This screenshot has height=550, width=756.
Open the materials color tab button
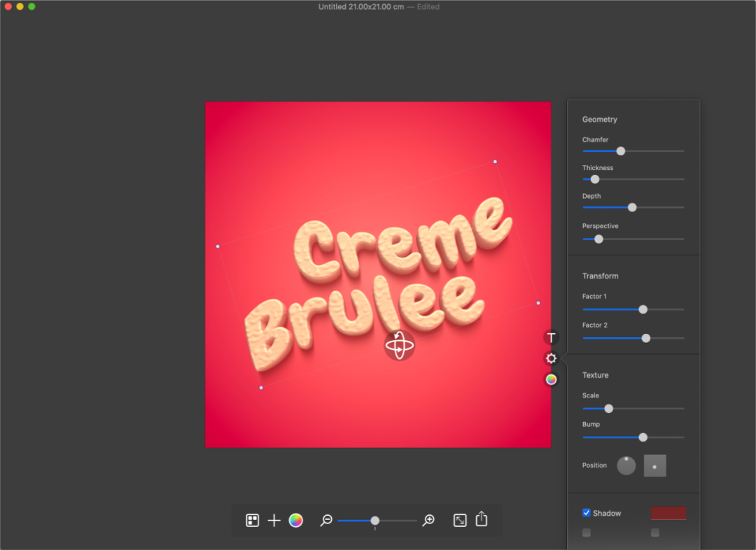point(551,379)
